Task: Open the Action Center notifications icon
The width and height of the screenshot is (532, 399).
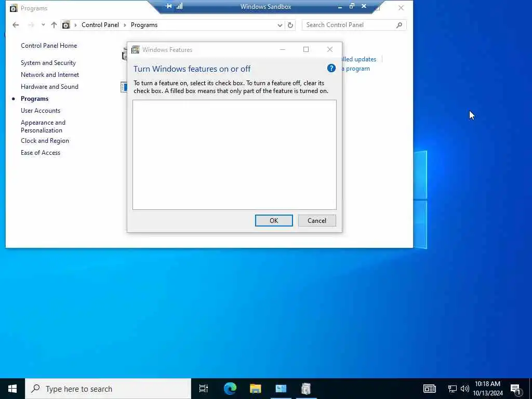Action: click(x=516, y=389)
